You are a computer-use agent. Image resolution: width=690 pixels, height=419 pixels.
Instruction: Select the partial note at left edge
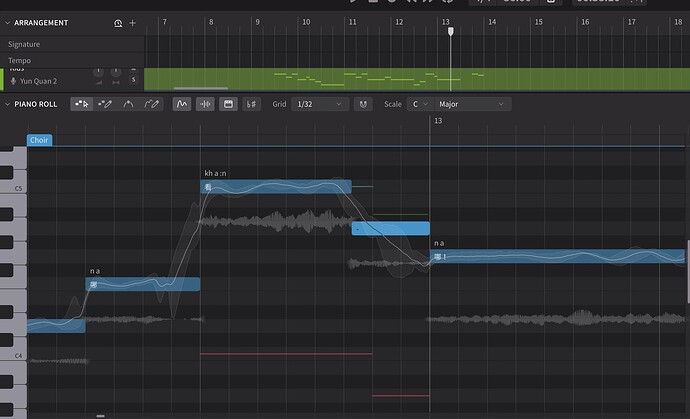[56, 326]
